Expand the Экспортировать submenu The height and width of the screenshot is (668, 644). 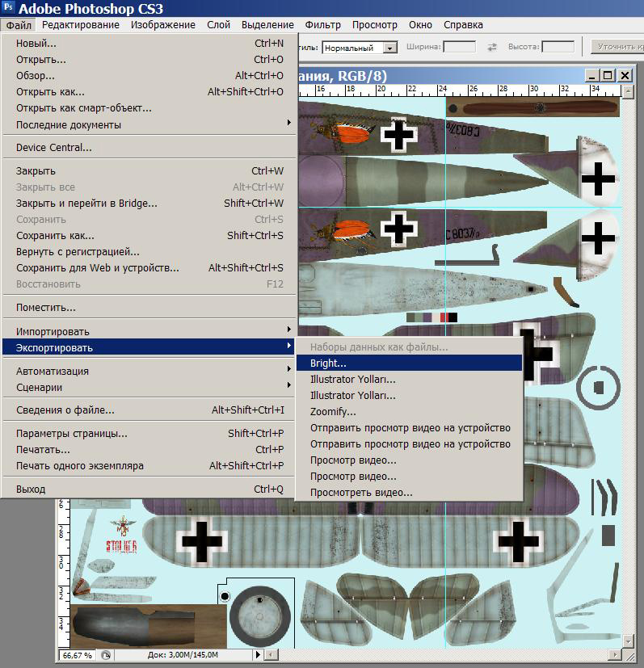tap(149, 348)
